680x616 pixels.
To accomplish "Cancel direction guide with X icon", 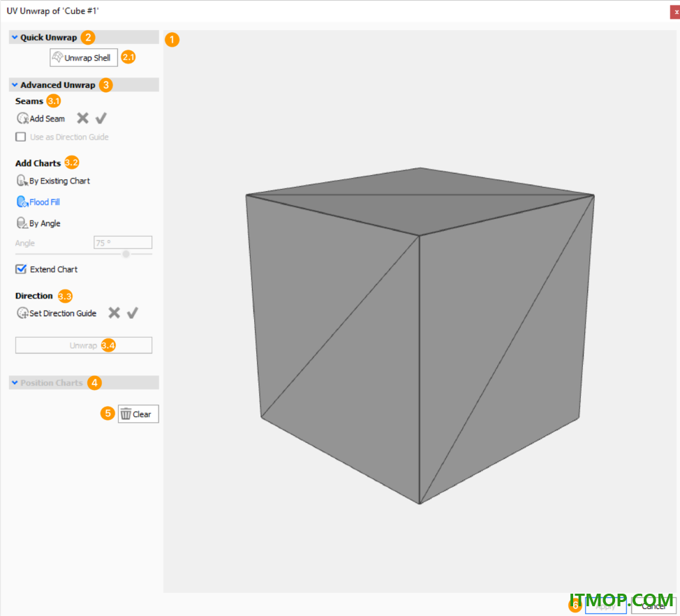I will 114,313.
